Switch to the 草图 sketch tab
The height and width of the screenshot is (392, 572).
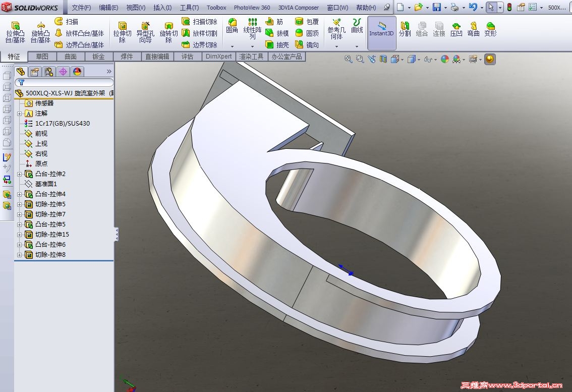(42, 57)
